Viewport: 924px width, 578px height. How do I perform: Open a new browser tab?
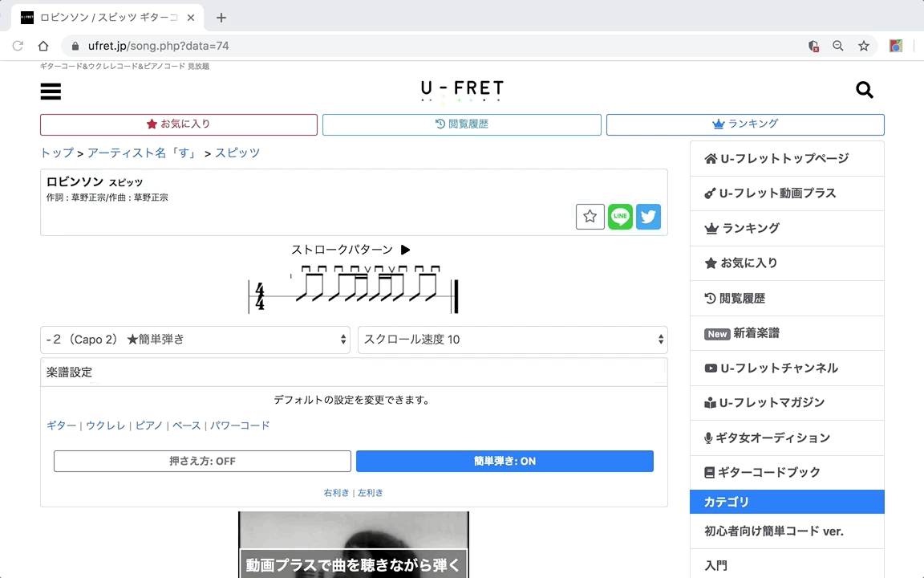[221, 18]
